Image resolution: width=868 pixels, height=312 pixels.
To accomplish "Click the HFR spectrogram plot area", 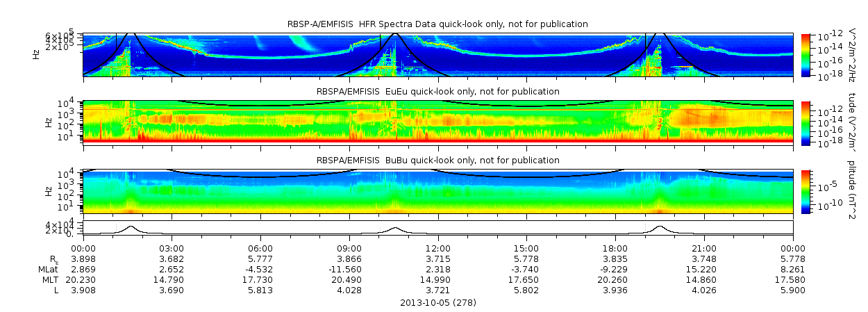I will (438, 54).
